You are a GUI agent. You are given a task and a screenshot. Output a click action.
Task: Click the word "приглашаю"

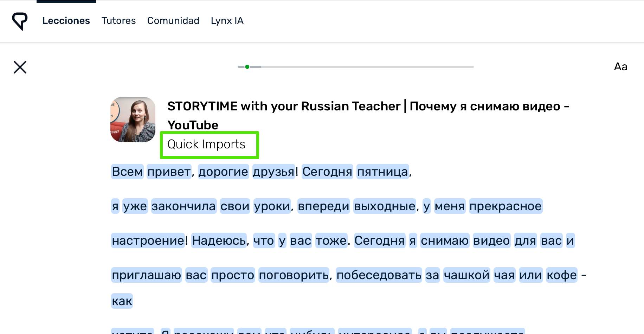point(146,275)
